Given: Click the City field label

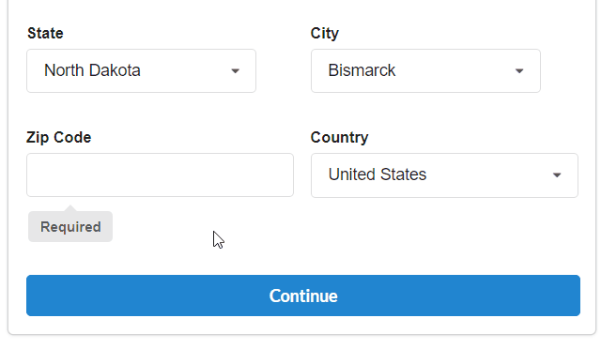Looking at the screenshot, I should click(325, 33).
